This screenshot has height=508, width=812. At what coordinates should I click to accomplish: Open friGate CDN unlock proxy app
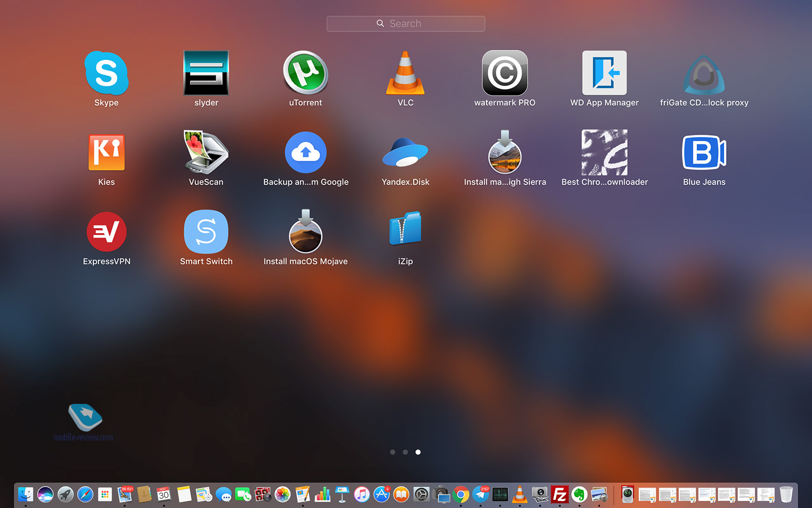click(x=704, y=75)
